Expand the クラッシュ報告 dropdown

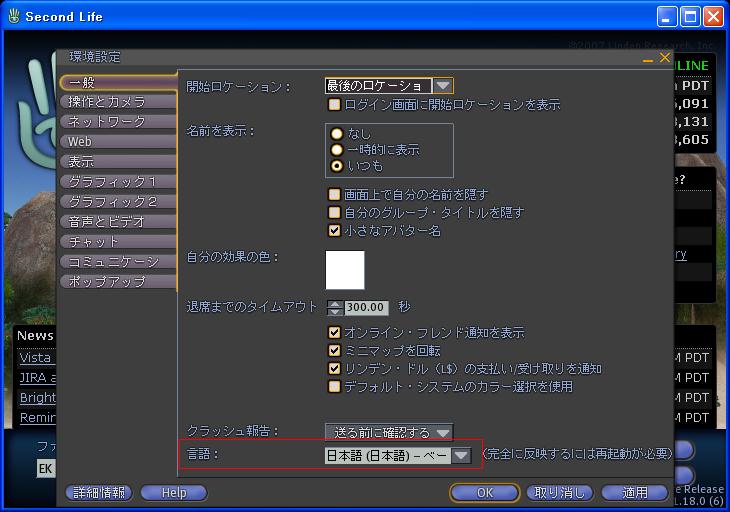pos(389,432)
